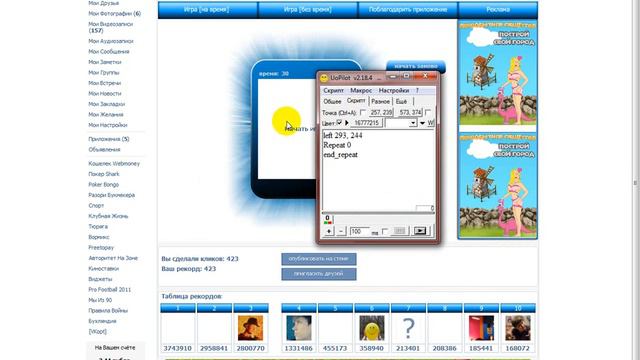Toggle the checkbox after Точка (Ctrl+A)
The image size is (640, 360).
coord(362,112)
